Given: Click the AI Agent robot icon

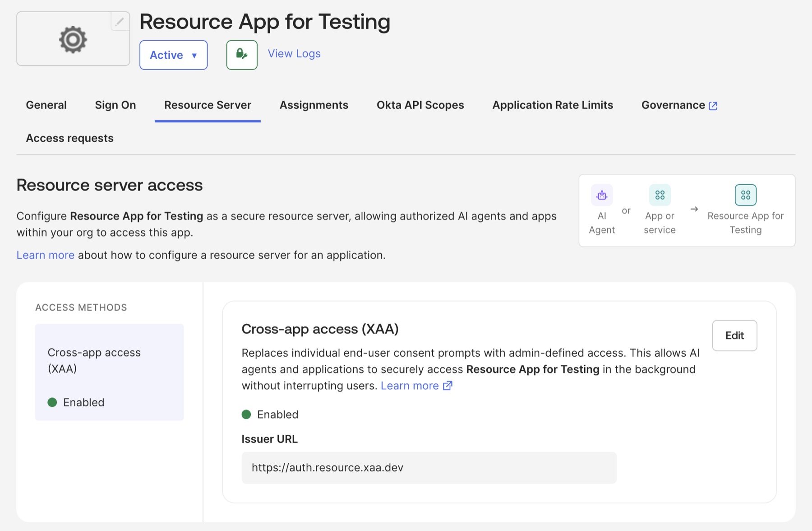Looking at the screenshot, I should tap(602, 195).
